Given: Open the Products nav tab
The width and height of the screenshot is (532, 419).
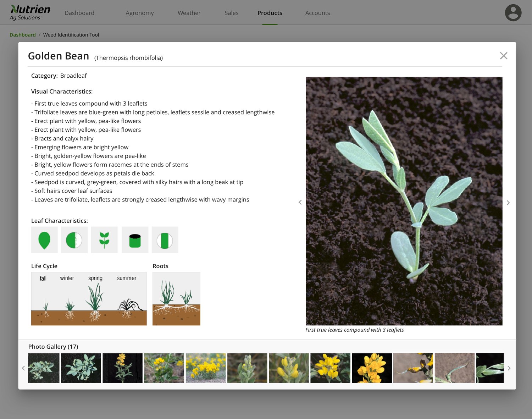Looking at the screenshot, I should pos(270,13).
